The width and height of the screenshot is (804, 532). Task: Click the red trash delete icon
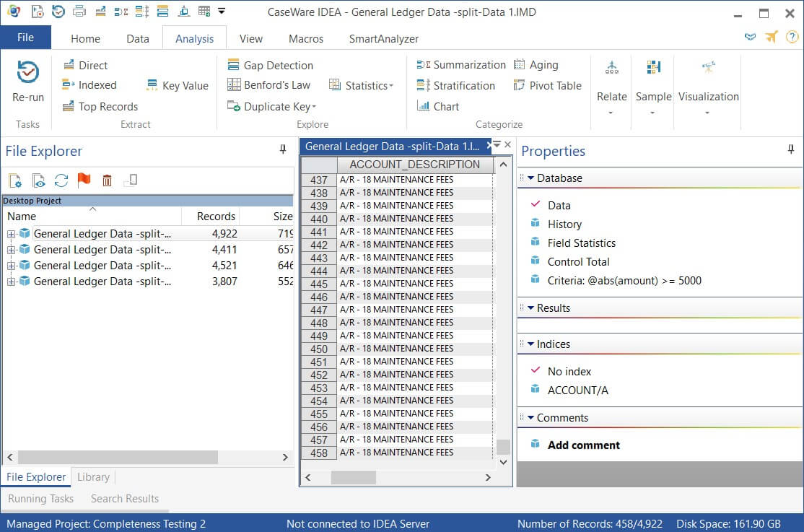tap(107, 180)
